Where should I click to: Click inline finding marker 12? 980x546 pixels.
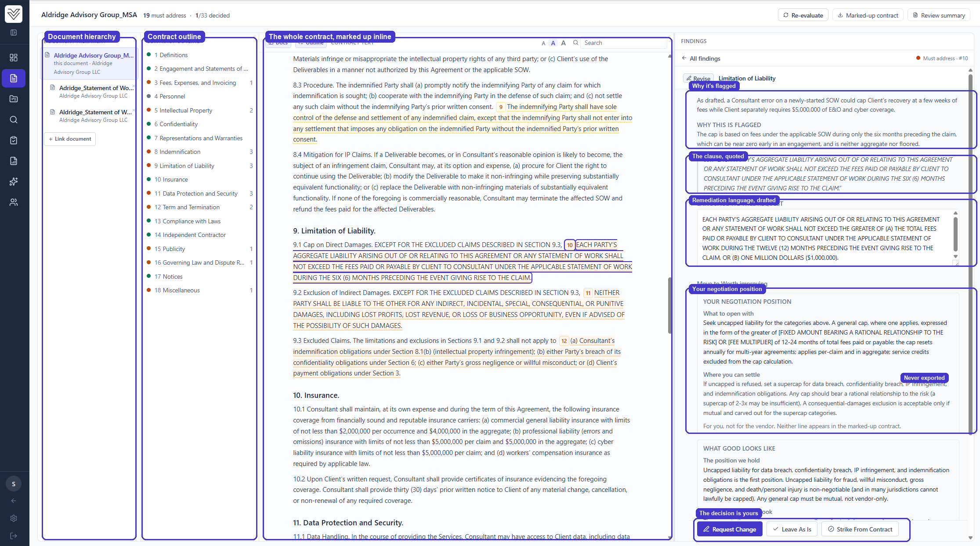coord(564,341)
